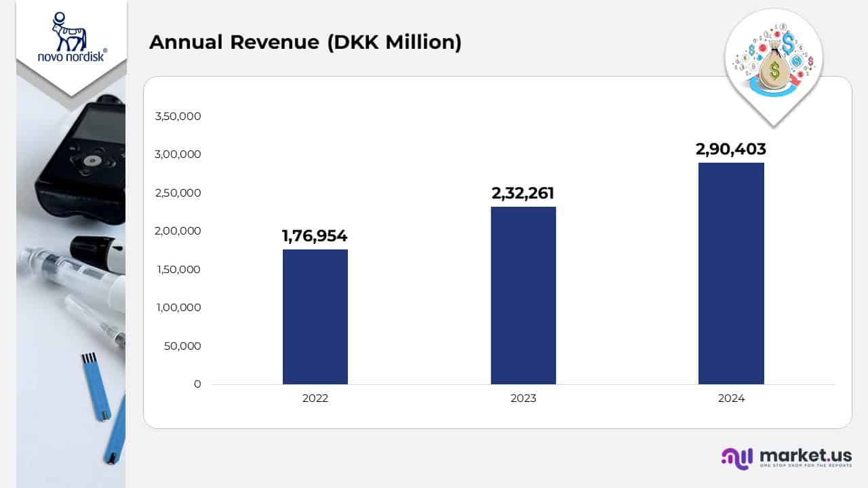This screenshot has height=488, width=868.
Task: Click the 1,76,954 value above the first bar
Action: tap(315, 236)
